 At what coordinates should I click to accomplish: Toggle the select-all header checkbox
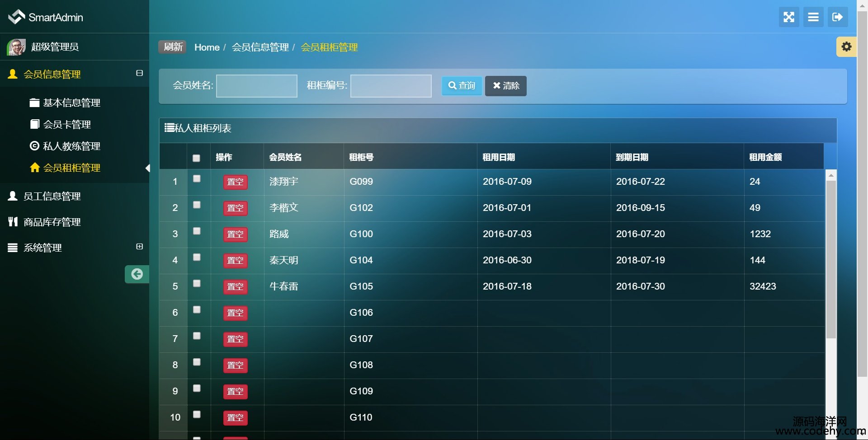[196, 158]
